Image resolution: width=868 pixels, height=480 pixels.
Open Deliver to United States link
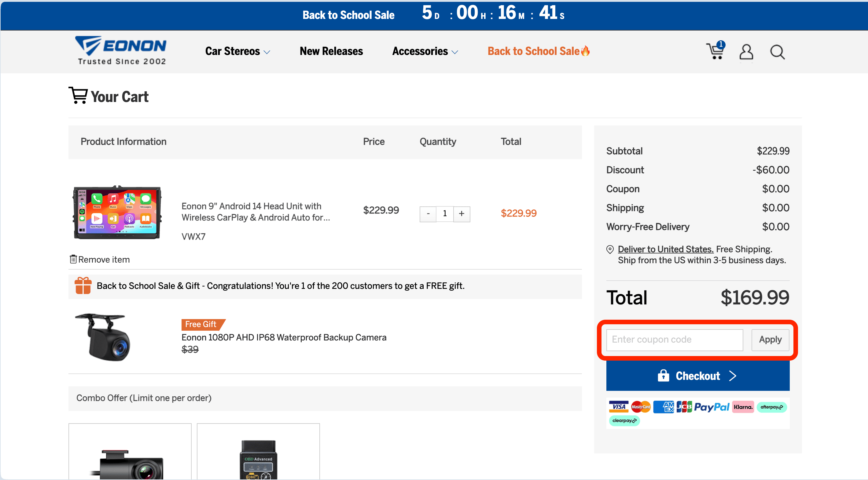(665, 249)
